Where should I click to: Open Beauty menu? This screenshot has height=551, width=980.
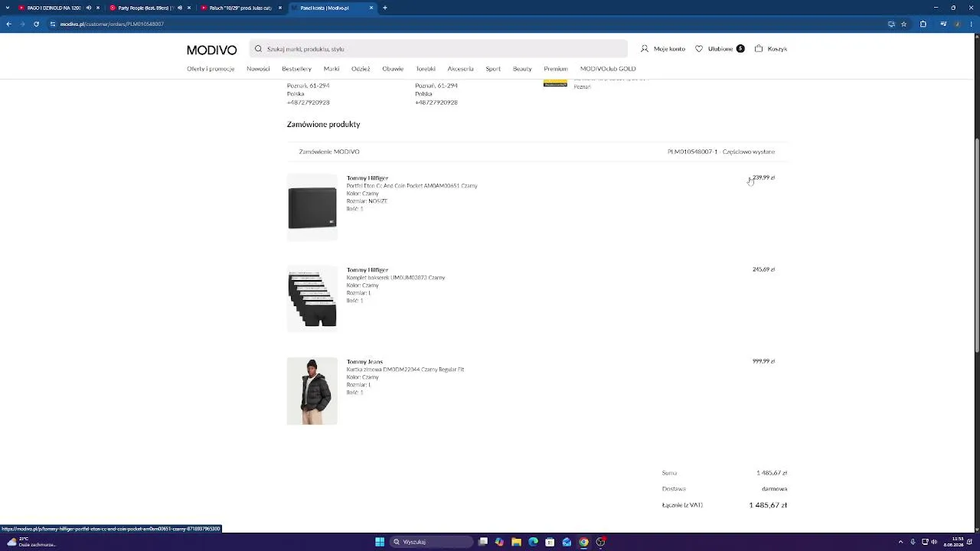(x=522, y=69)
